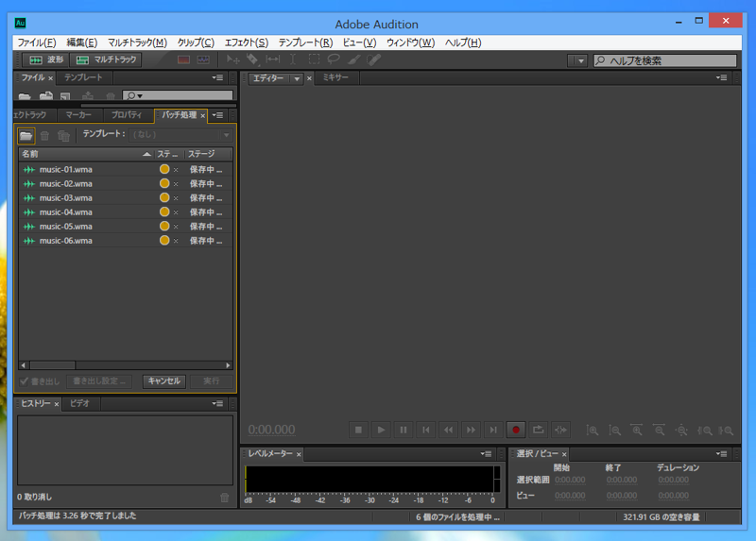Toggle 書き出し export checkbox
Screen dimensions: 756x541
click(x=24, y=381)
